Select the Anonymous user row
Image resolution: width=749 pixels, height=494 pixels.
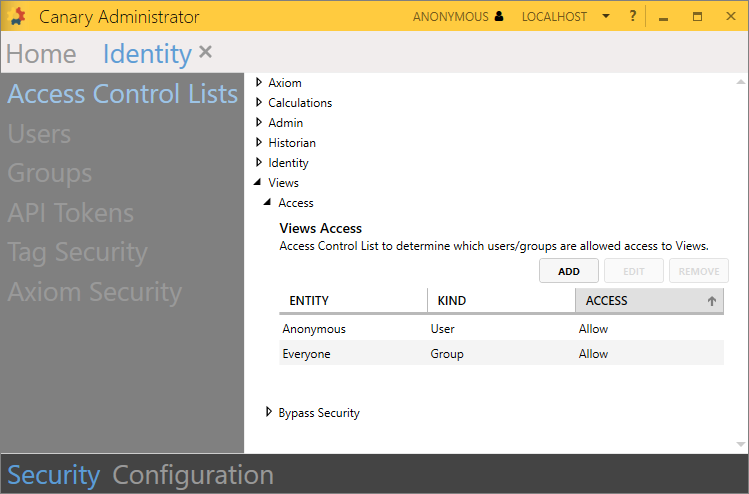tap(500, 329)
